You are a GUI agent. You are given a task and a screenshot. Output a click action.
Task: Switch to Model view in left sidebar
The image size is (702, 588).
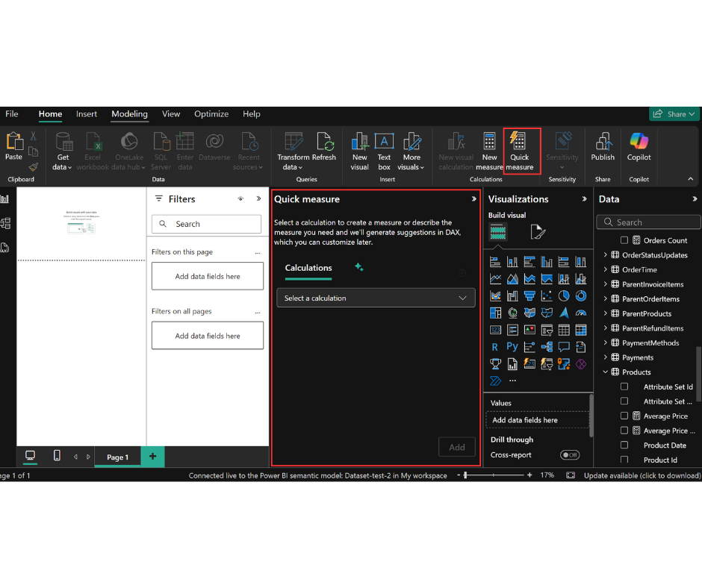(x=5, y=223)
